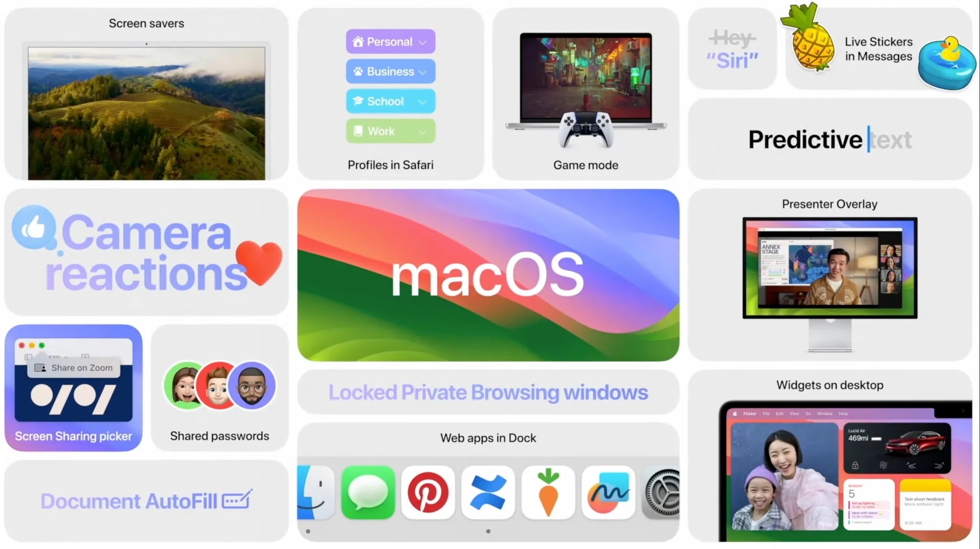Click Shared passwords feature button
This screenshot has width=980, height=549.
220,390
